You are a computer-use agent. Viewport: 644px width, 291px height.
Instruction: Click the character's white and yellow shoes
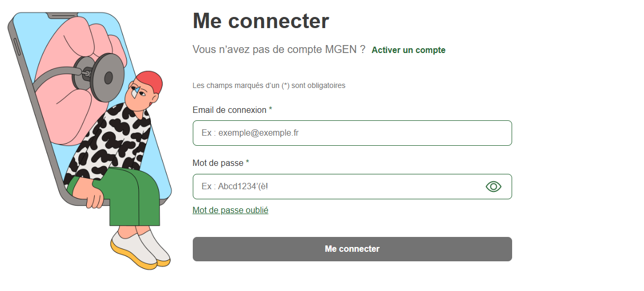(141, 248)
